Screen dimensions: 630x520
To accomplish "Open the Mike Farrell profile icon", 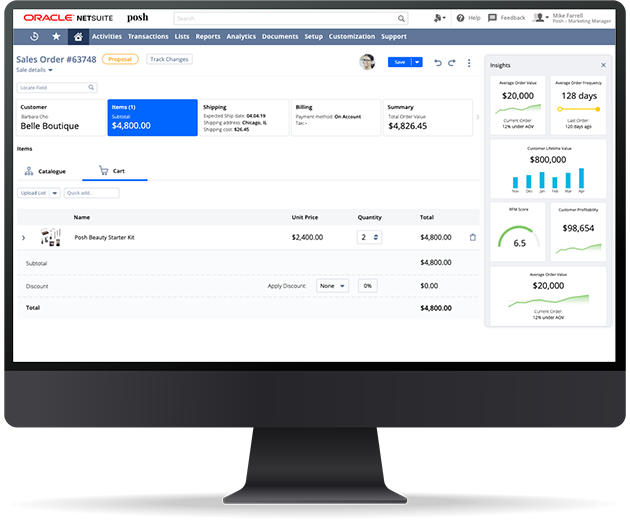I will (x=540, y=18).
